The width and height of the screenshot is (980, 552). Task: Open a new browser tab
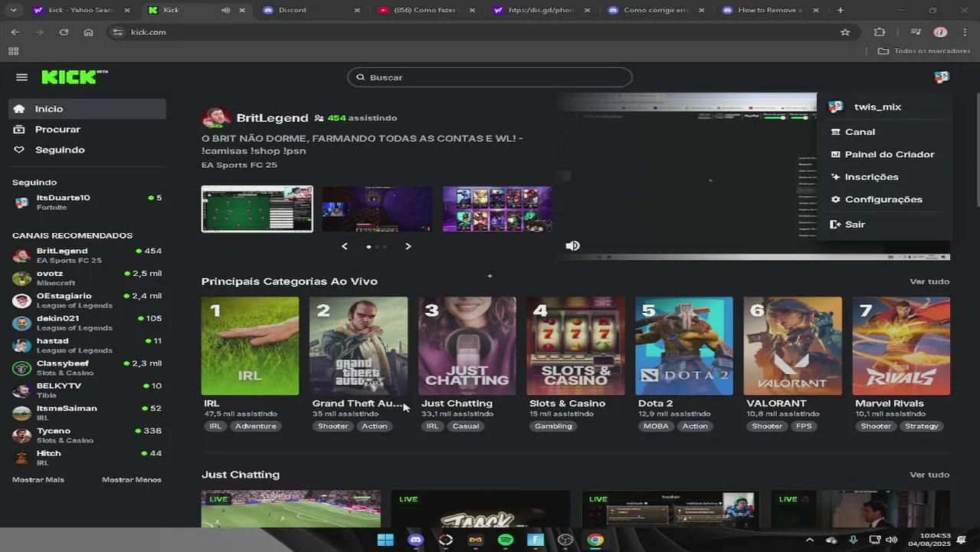(x=841, y=10)
